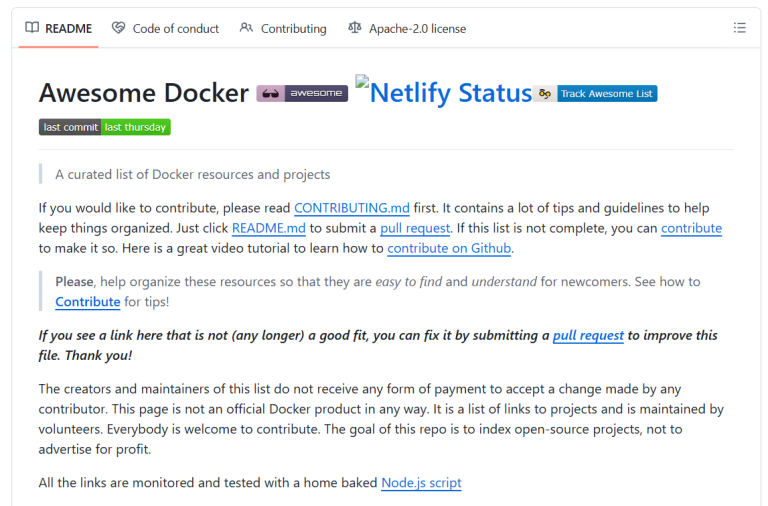Click the italic 'pull request' link
Image resolution: width=768 pixels, height=506 pixels.
coord(588,336)
